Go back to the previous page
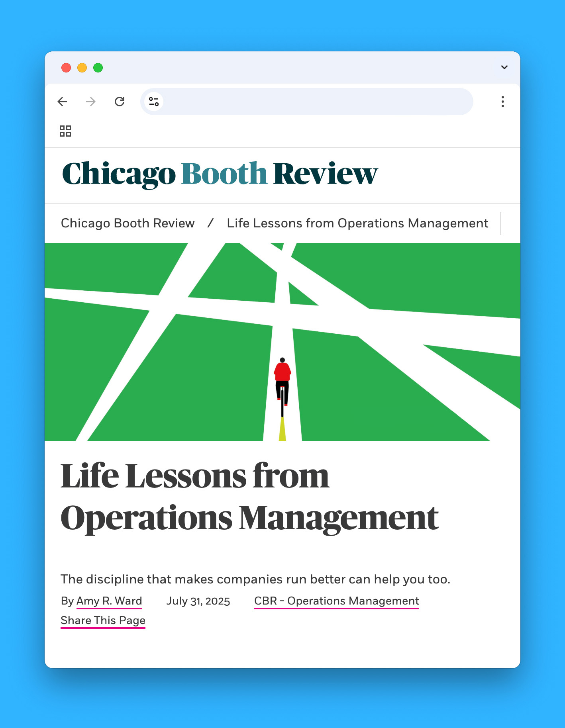The image size is (565, 728). pyautogui.click(x=63, y=102)
